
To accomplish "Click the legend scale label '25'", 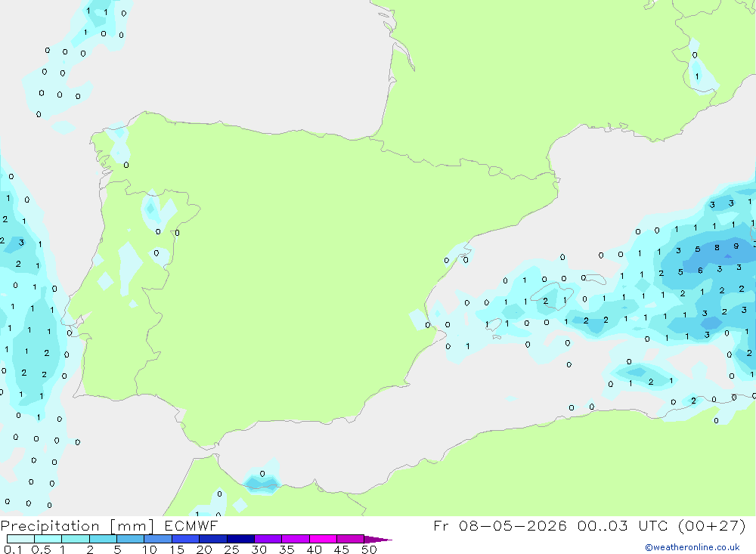I will [231, 549].
